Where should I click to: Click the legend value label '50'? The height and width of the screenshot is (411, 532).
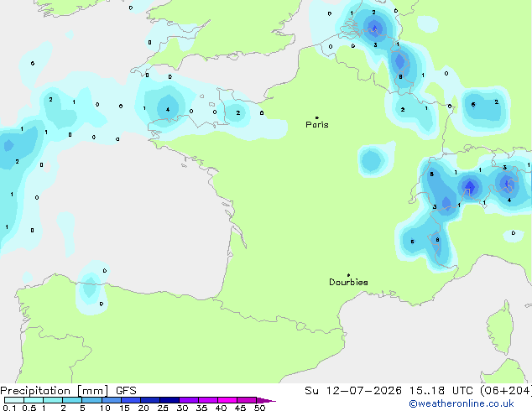point(259,408)
